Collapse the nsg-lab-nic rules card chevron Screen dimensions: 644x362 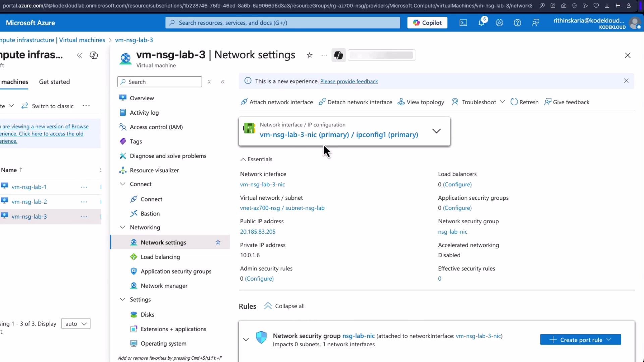(246, 340)
